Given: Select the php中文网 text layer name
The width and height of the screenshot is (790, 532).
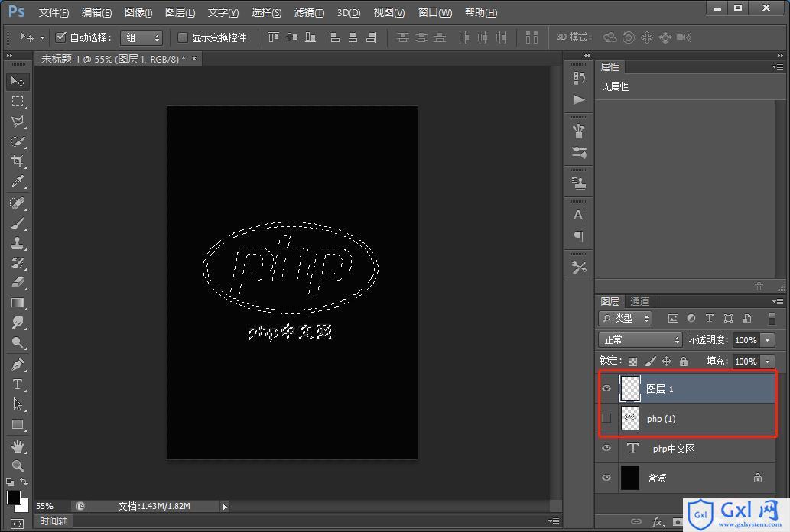Looking at the screenshot, I should pos(674,449).
